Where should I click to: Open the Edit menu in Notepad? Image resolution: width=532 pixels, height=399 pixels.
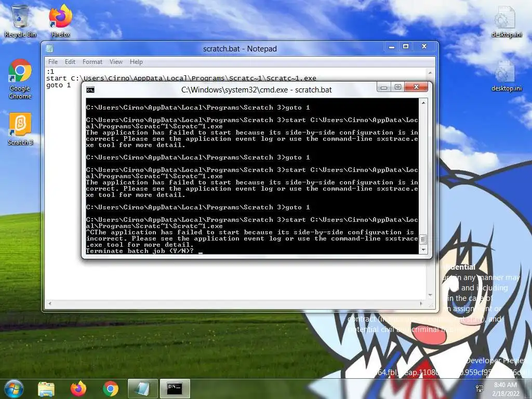(x=70, y=62)
